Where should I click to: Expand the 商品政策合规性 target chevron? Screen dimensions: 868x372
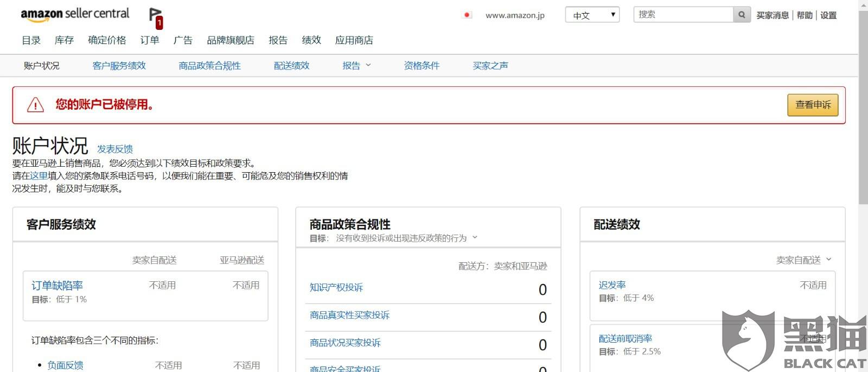[x=475, y=237]
